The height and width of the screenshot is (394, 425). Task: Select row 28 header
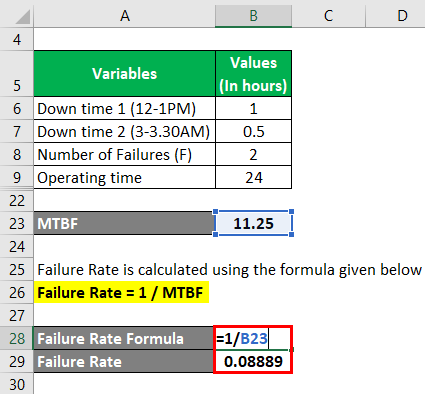point(17,338)
